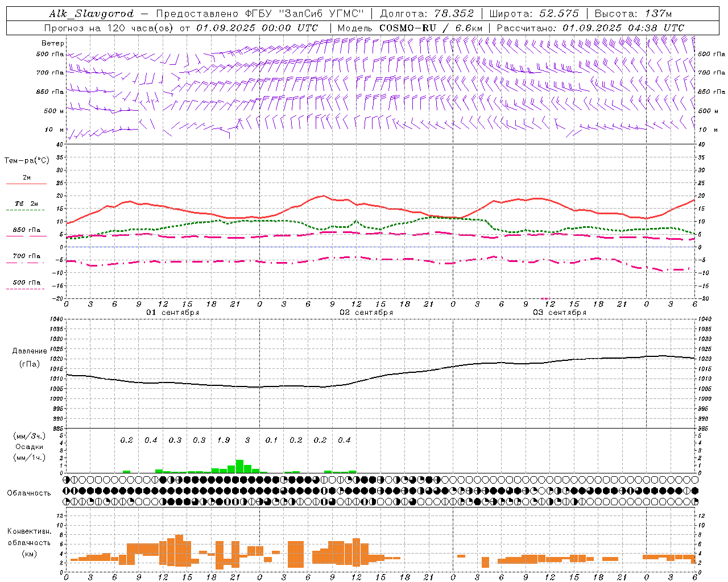728x582 pixels.
Task: Click the '500 м' wind level label at left
Action: pyautogui.click(x=55, y=111)
